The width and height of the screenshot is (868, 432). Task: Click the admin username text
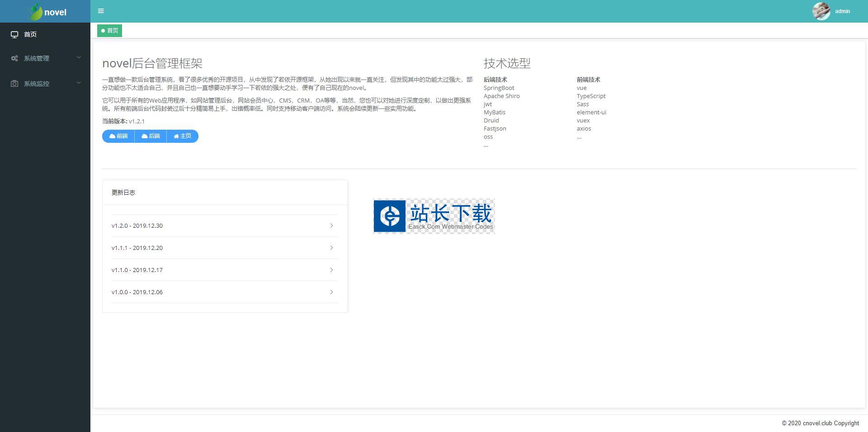(x=842, y=11)
